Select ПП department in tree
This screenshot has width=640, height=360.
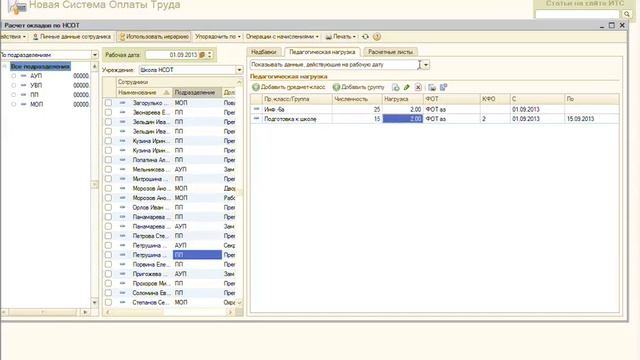point(34,95)
